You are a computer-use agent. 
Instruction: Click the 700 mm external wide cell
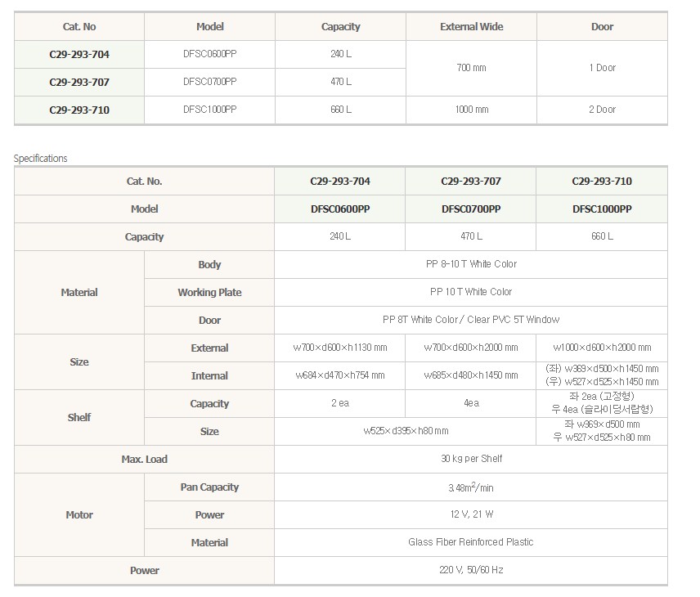pos(471,68)
